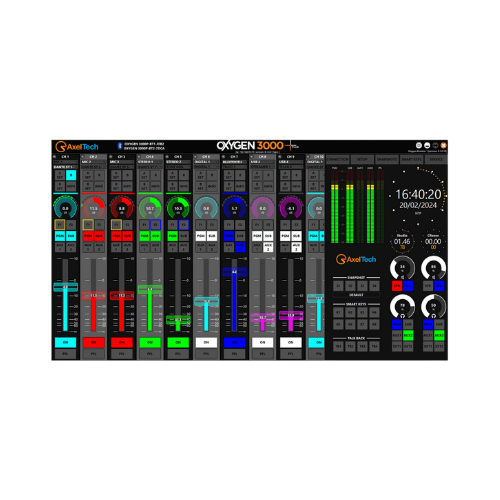Click the CH 1 cyan fader handle
This screenshot has width=500, height=500.
coord(65,287)
